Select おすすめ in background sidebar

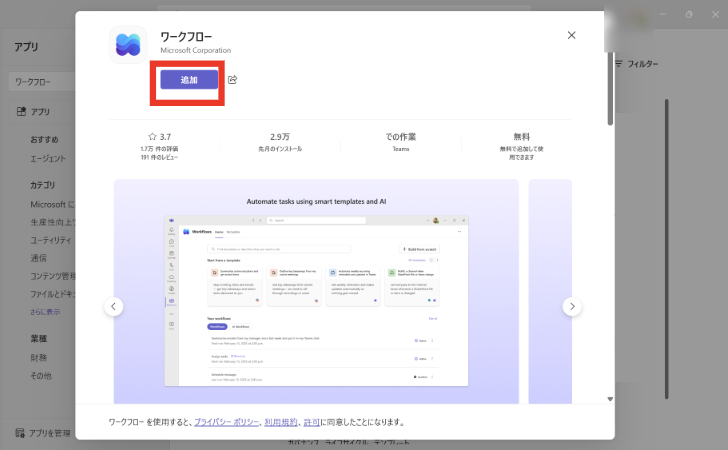[45, 139]
